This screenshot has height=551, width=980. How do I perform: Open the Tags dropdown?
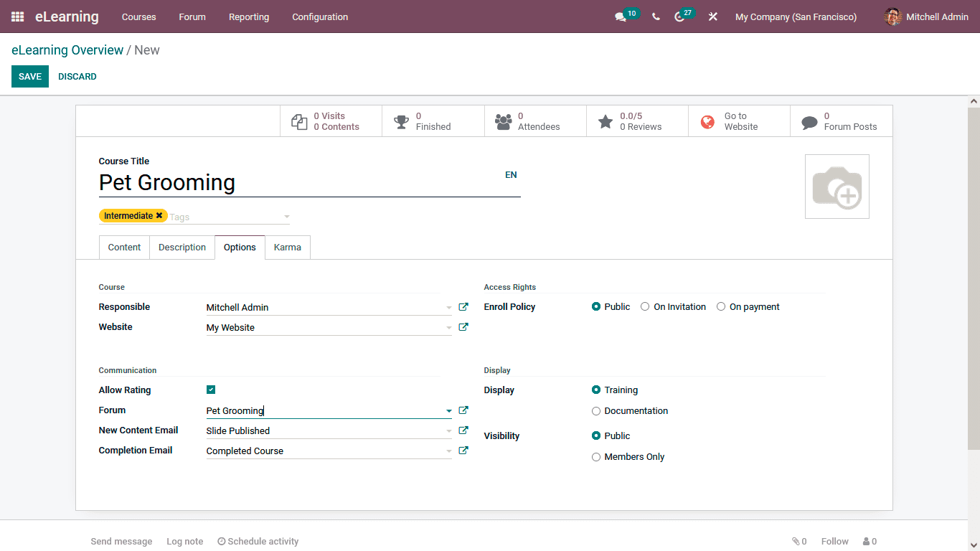[x=286, y=216]
